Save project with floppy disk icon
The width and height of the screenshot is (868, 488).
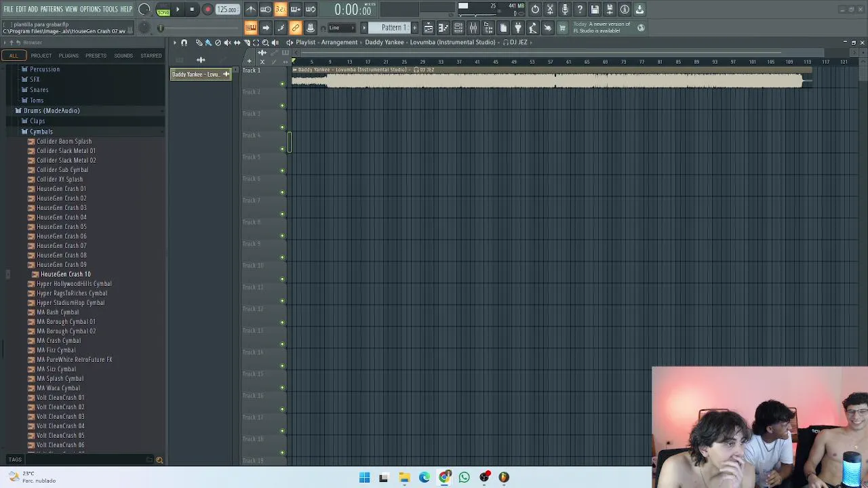(x=595, y=9)
